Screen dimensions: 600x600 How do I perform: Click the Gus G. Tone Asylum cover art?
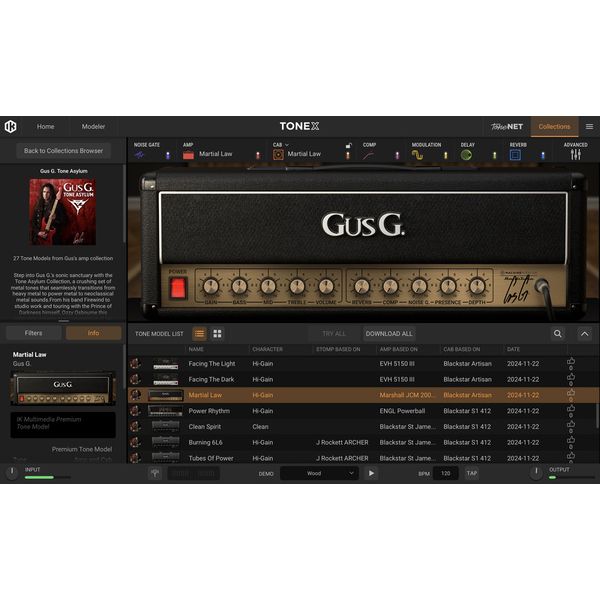click(x=63, y=212)
